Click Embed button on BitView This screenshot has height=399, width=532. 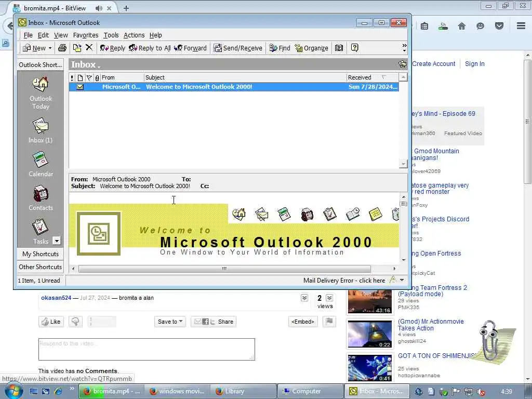(303, 322)
